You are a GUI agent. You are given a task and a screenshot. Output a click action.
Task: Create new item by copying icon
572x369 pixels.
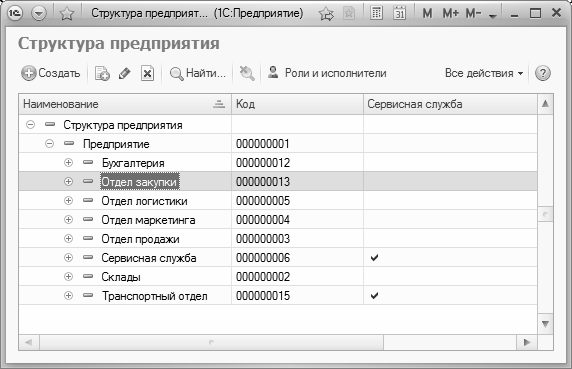[x=102, y=73]
